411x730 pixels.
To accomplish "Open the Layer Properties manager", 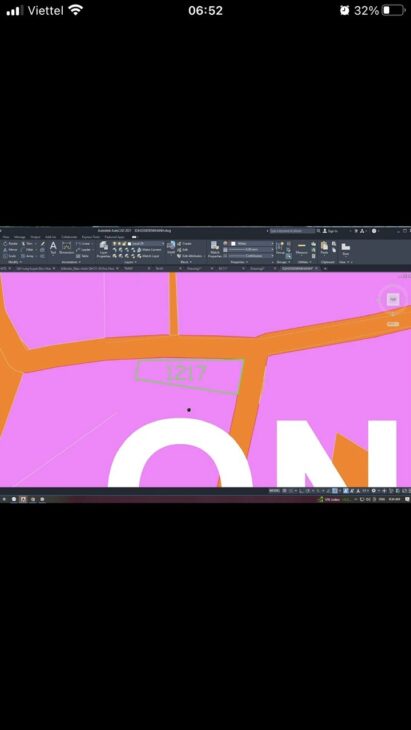I will [x=103, y=249].
